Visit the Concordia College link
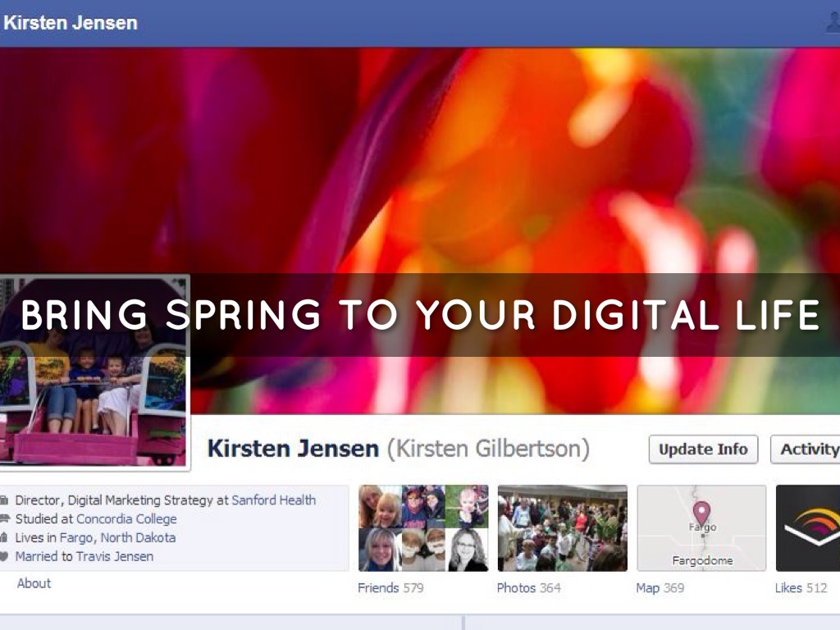The image size is (840, 630). [x=126, y=518]
